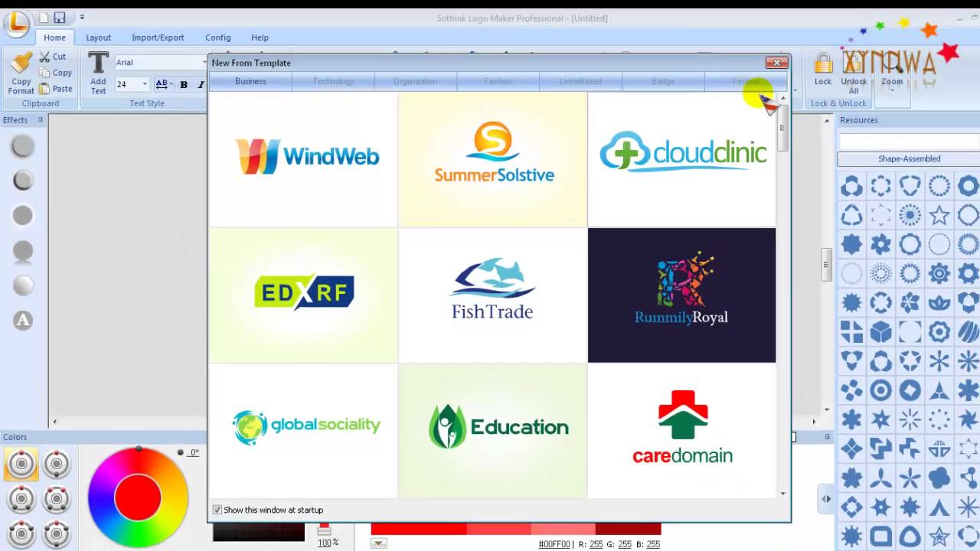This screenshot has width=980, height=551.
Task: Click the dark red palette swatch
Action: point(628,529)
